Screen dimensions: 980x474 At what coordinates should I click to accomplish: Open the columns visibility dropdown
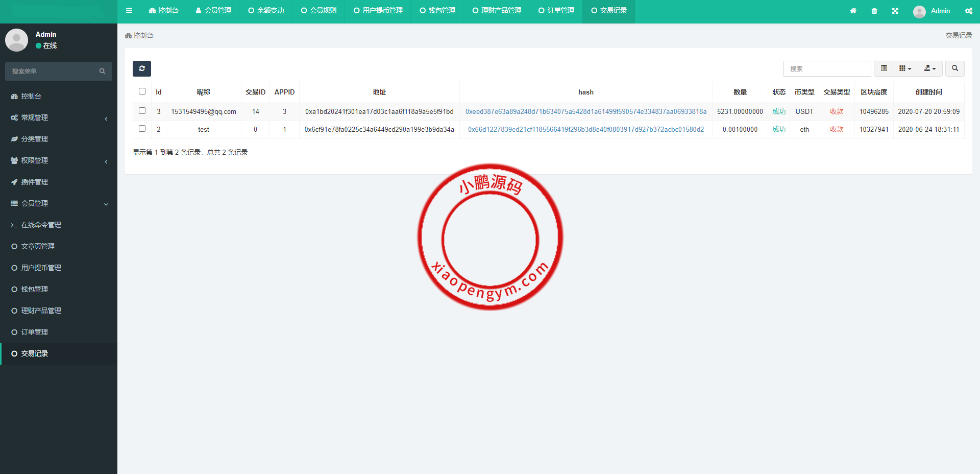pos(905,68)
